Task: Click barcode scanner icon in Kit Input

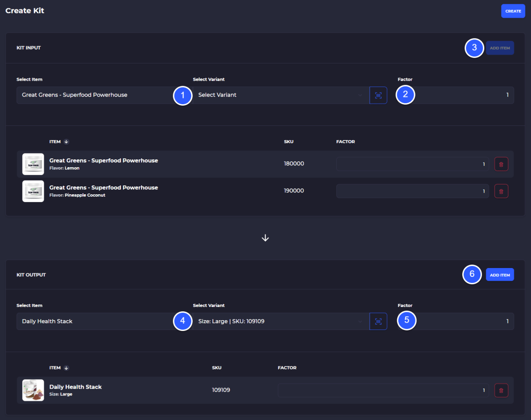Action: click(x=378, y=95)
